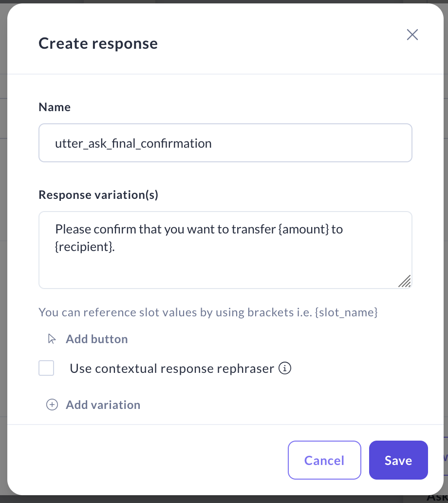Toggle the contextual response rephraser setting
Viewport: 448px width, 503px height.
[46, 368]
